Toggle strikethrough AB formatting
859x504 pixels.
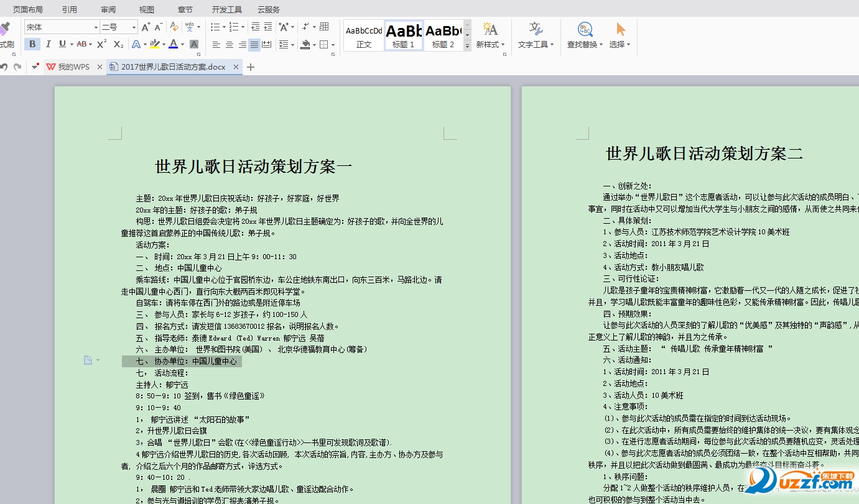coord(81,44)
